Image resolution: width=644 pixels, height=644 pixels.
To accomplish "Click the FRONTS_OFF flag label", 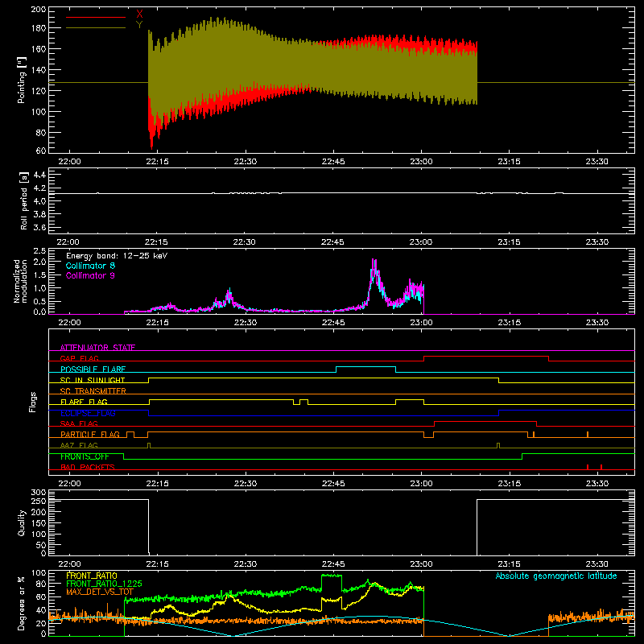I will 85,456.
